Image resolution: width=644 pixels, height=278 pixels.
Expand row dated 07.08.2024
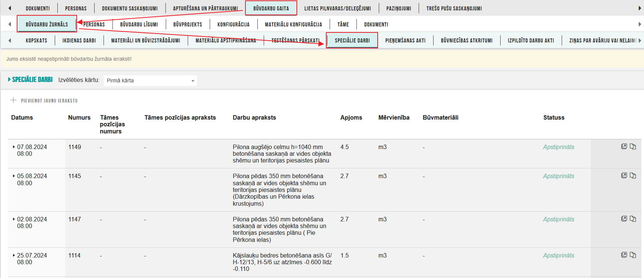14,147
